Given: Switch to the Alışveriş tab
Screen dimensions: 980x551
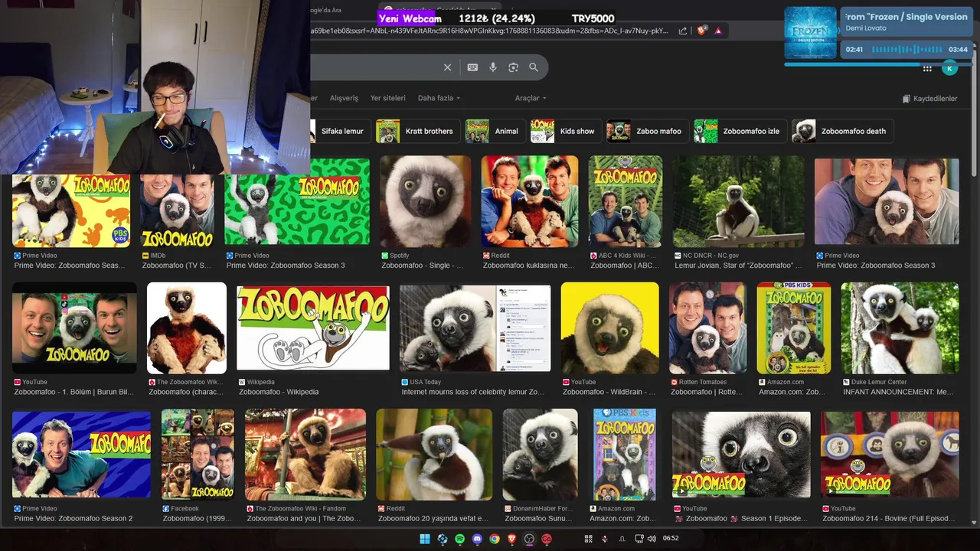Looking at the screenshot, I should [344, 98].
